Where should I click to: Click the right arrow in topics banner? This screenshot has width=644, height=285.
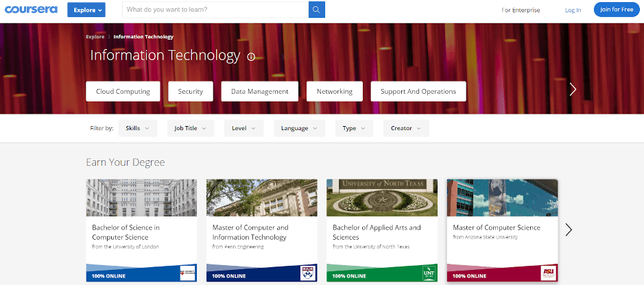point(573,89)
